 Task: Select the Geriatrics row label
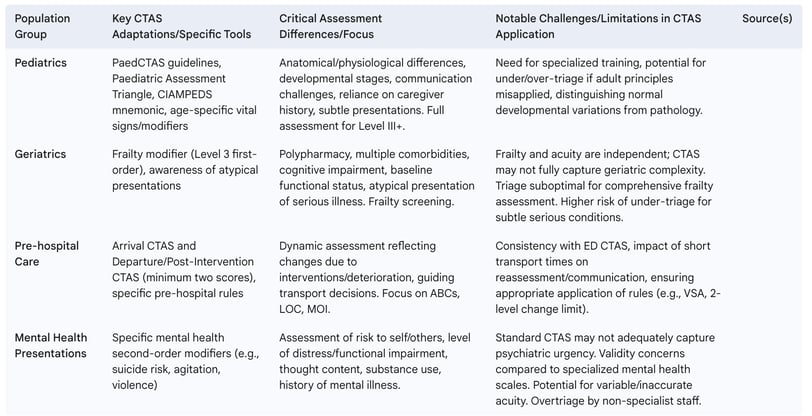pos(40,154)
